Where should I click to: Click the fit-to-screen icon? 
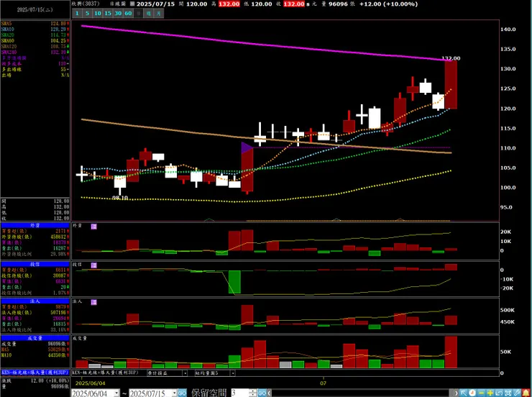pyautogui.click(x=508, y=393)
